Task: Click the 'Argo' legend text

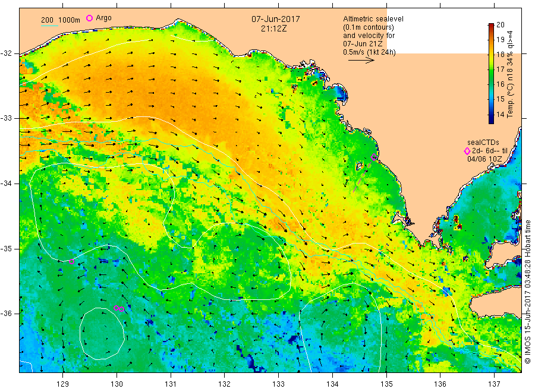Action: (x=103, y=18)
